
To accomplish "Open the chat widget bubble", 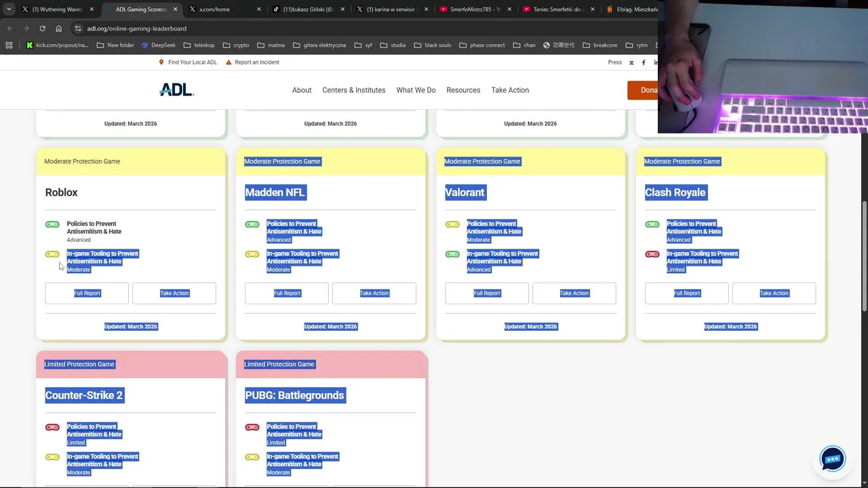I will pos(832,459).
